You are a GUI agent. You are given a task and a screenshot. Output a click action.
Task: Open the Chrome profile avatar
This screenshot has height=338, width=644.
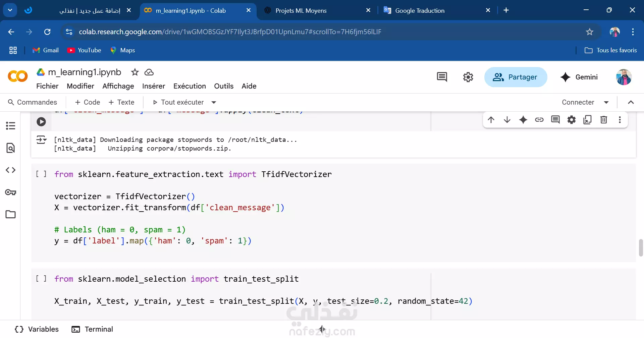615,32
